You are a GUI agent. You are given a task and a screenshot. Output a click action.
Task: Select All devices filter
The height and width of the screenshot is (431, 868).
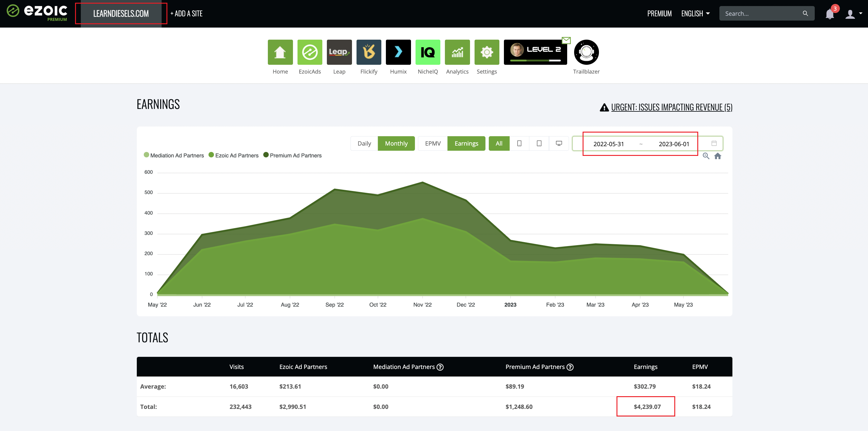tap(499, 143)
